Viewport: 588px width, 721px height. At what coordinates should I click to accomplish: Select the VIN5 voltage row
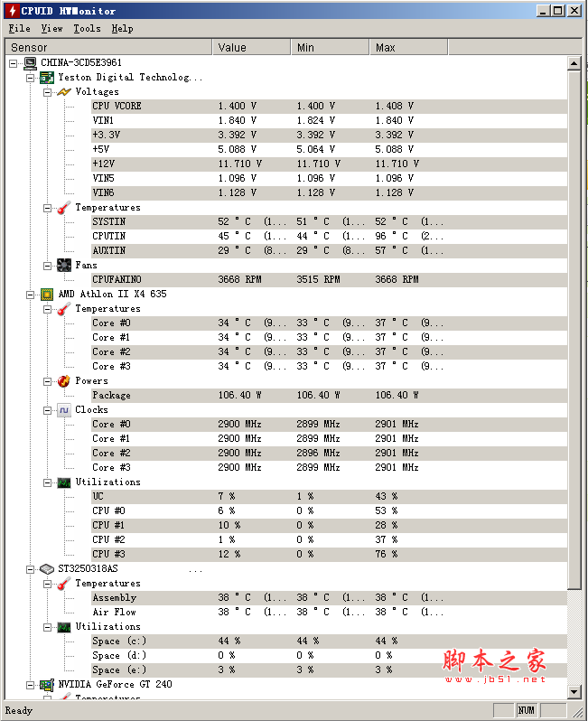pos(329,178)
